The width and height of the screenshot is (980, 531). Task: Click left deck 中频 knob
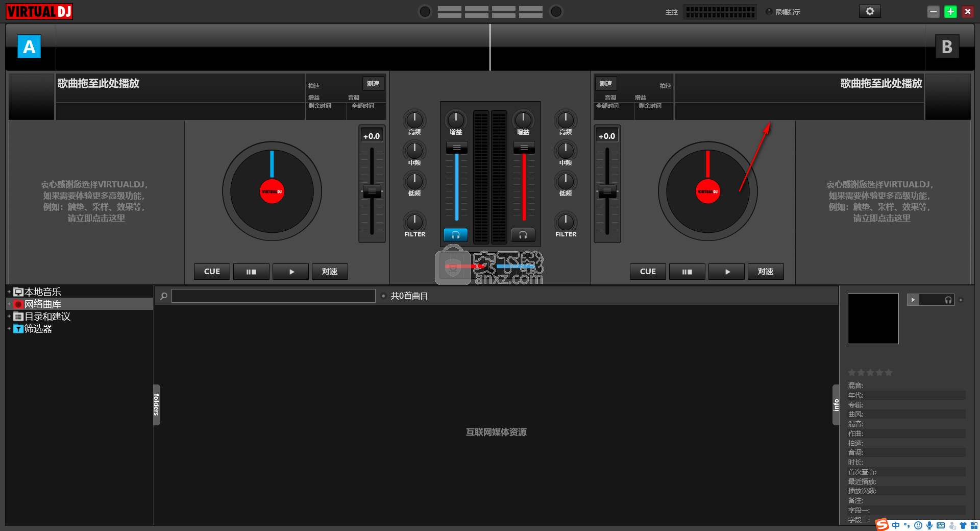click(x=414, y=150)
